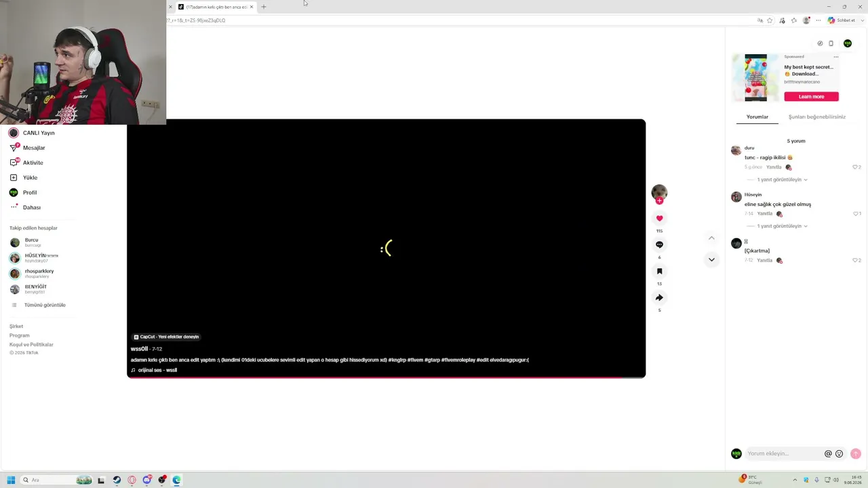
Task: Close the current TikTok browser tab
Action: tap(252, 7)
